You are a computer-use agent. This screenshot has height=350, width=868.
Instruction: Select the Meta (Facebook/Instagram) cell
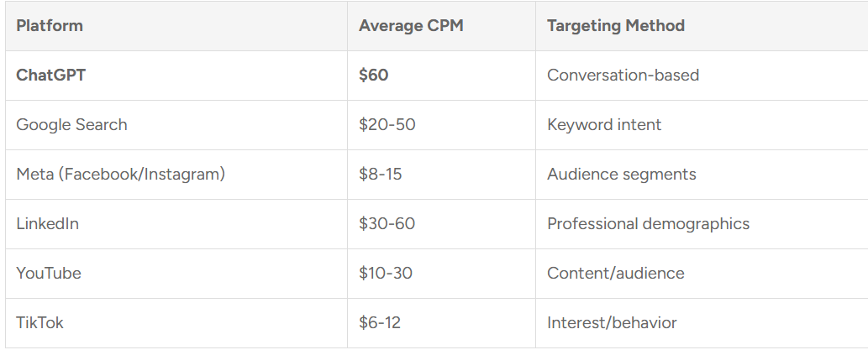point(120,175)
